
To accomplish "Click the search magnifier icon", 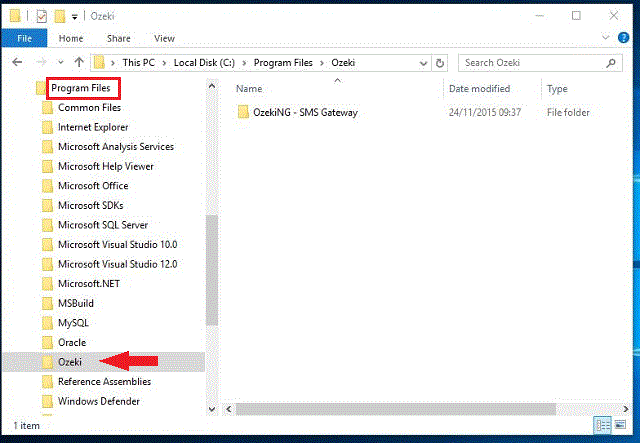I will pos(611,63).
